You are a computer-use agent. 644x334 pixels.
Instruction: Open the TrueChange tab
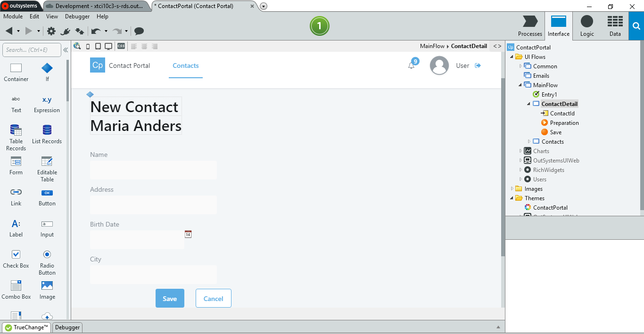click(x=26, y=327)
